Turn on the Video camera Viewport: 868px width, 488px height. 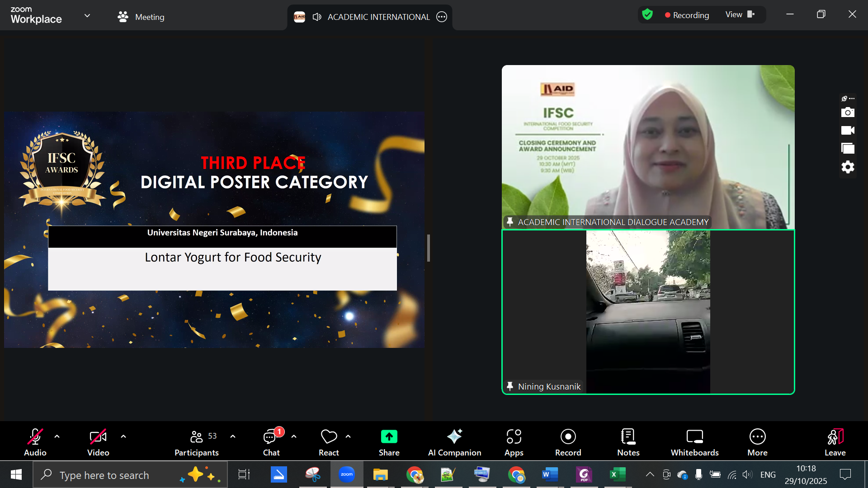[98, 442]
